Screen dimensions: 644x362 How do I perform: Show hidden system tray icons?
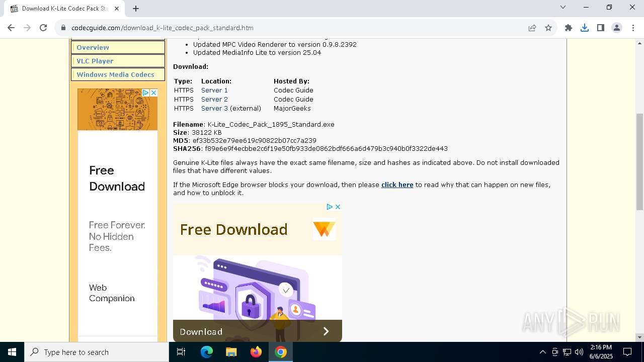click(542, 352)
